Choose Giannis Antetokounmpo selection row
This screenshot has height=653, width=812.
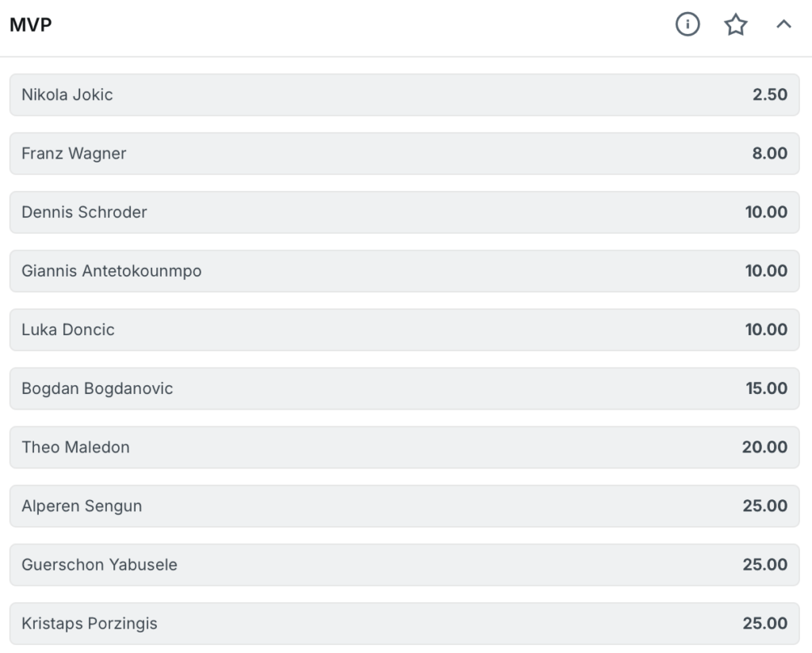click(x=404, y=270)
